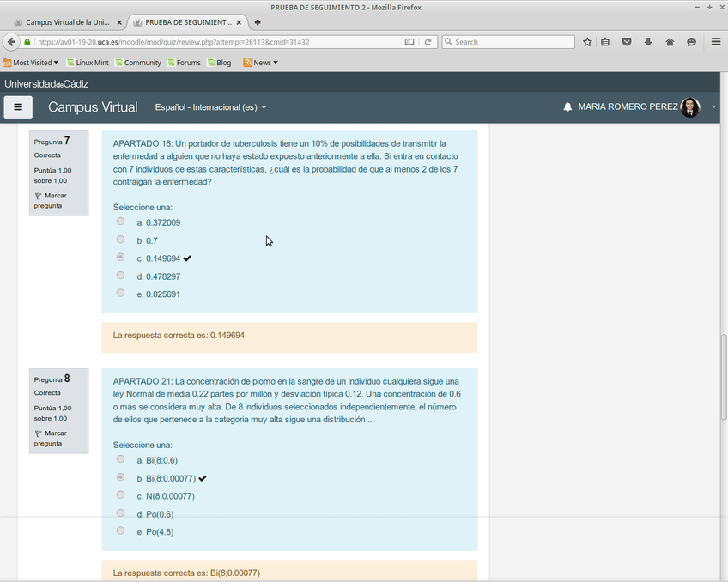Click the Universidad de Cádiz logo
Screen dimensions: 728x582
pos(46,84)
